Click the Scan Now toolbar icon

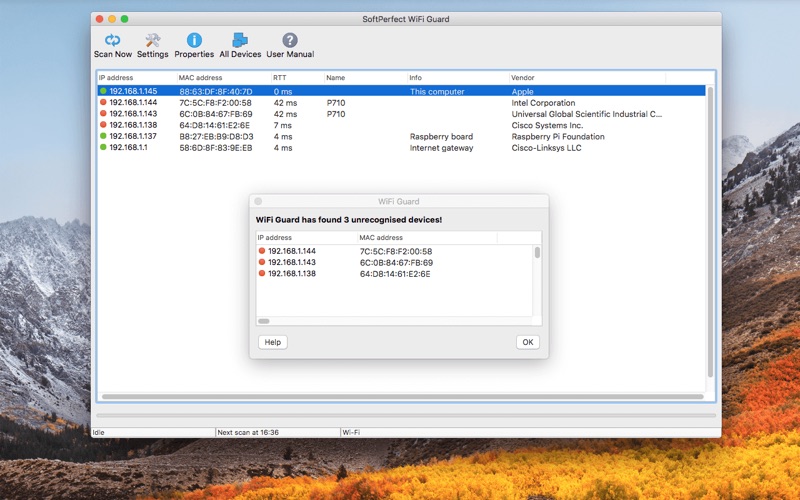click(112, 41)
